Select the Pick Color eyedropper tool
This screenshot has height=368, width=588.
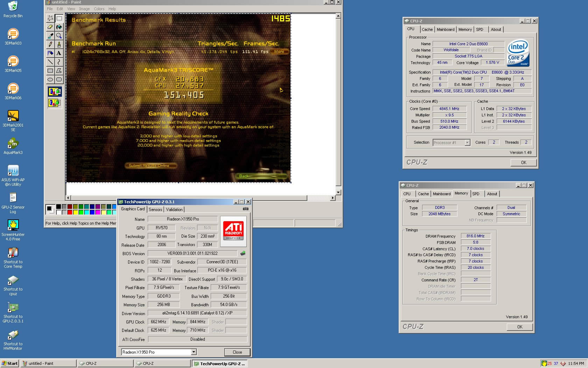pyautogui.click(x=50, y=36)
